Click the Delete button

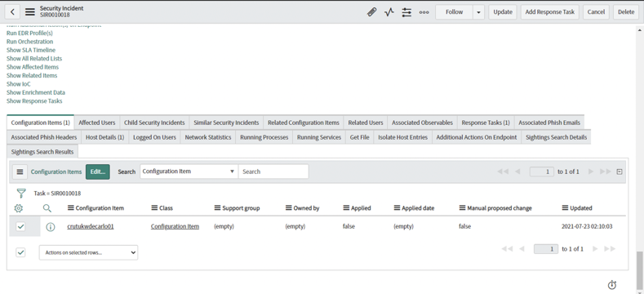[626, 12]
